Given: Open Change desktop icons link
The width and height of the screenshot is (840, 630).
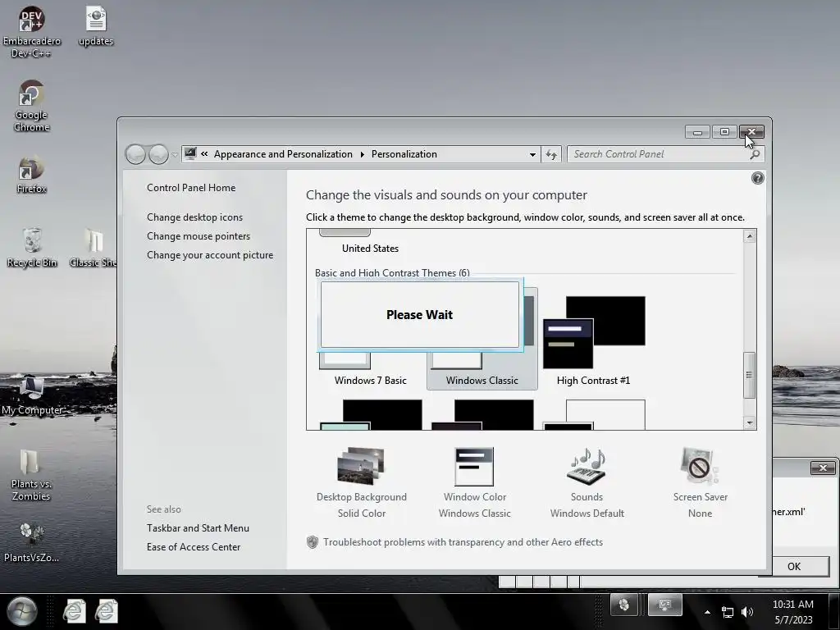Looking at the screenshot, I should (x=194, y=217).
